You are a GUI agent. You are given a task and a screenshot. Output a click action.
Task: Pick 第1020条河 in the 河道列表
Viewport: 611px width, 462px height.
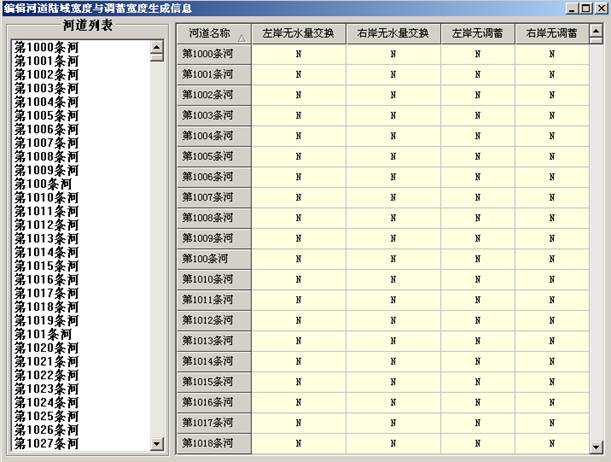click(46, 348)
